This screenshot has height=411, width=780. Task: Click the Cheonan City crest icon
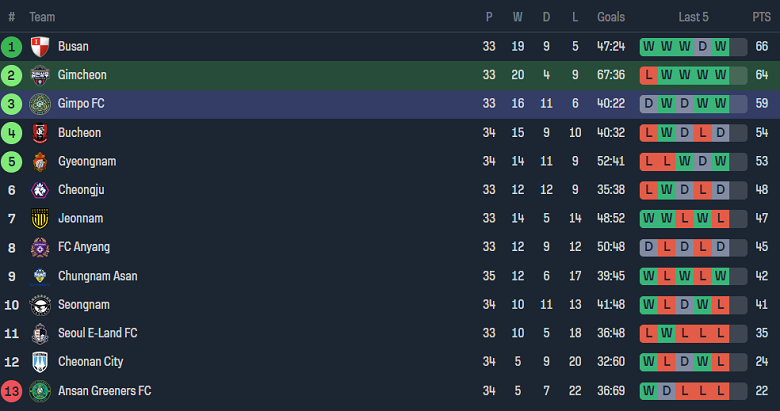40,362
